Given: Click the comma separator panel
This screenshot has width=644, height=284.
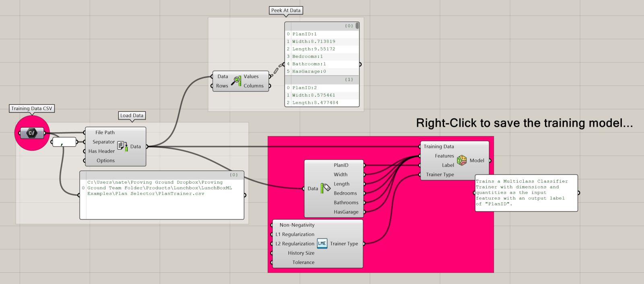Looking at the screenshot, I should pos(64,142).
